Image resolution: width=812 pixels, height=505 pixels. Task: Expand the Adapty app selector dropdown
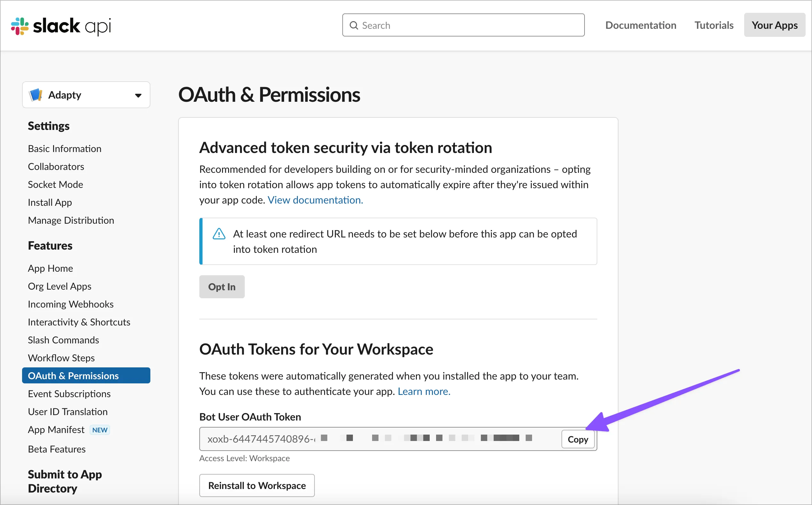138,95
